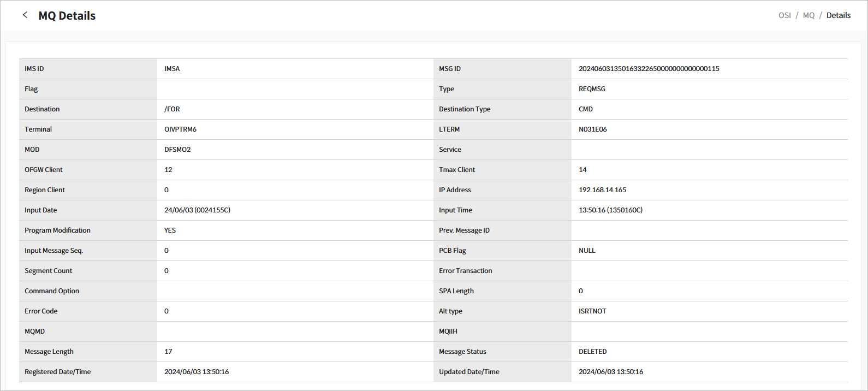Image resolution: width=868 pixels, height=391 pixels.
Task: Select the Registered Date/Time value
Action: pos(197,372)
